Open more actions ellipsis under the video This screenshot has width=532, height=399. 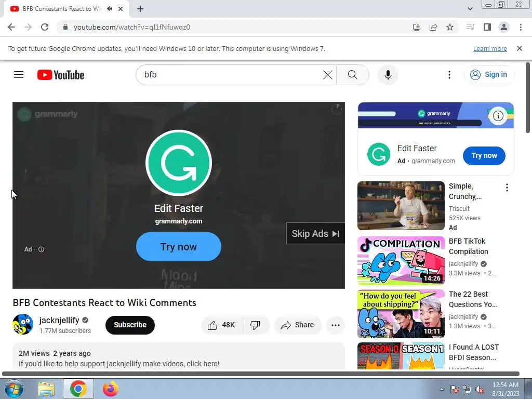click(336, 325)
